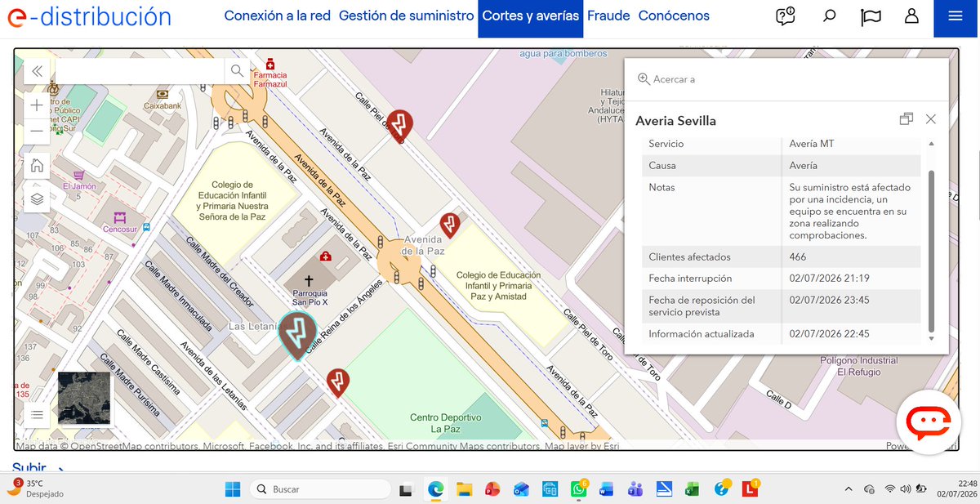Viewport: 980px width, 504px height.
Task: Open Outlook from taskbar
Action: [x=521, y=489]
